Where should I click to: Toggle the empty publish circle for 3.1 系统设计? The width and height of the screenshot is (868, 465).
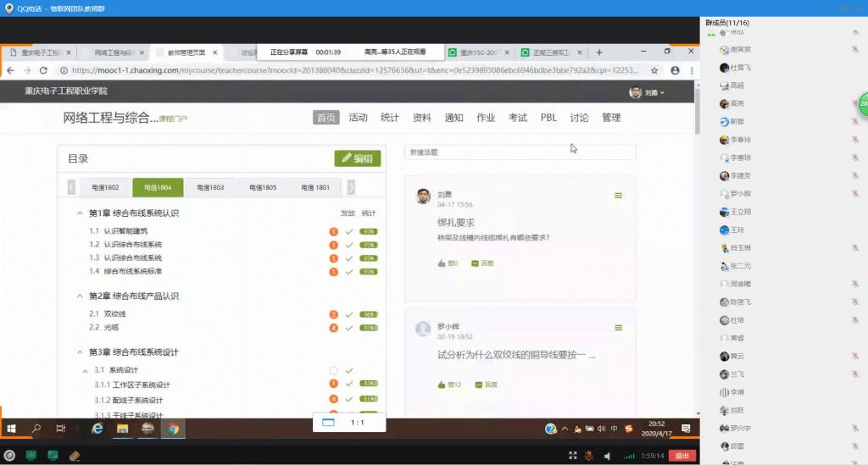point(333,370)
